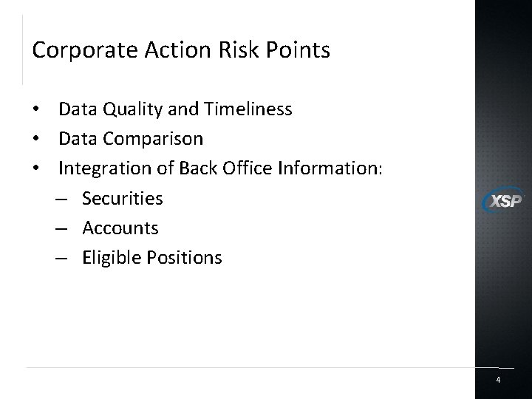Viewport: 532px width, 399px height.
Task: Click the dash marker before "Accounts"
Action: click(x=61, y=228)
